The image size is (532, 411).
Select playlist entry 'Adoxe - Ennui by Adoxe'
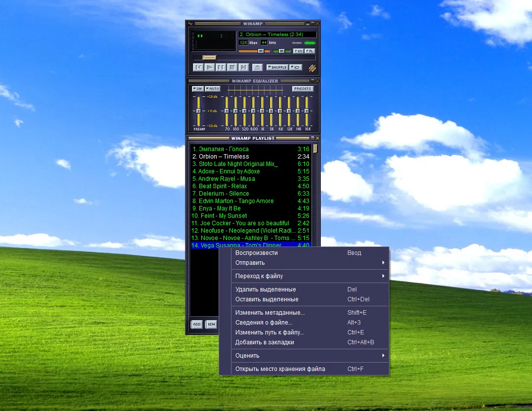point(251,171)
